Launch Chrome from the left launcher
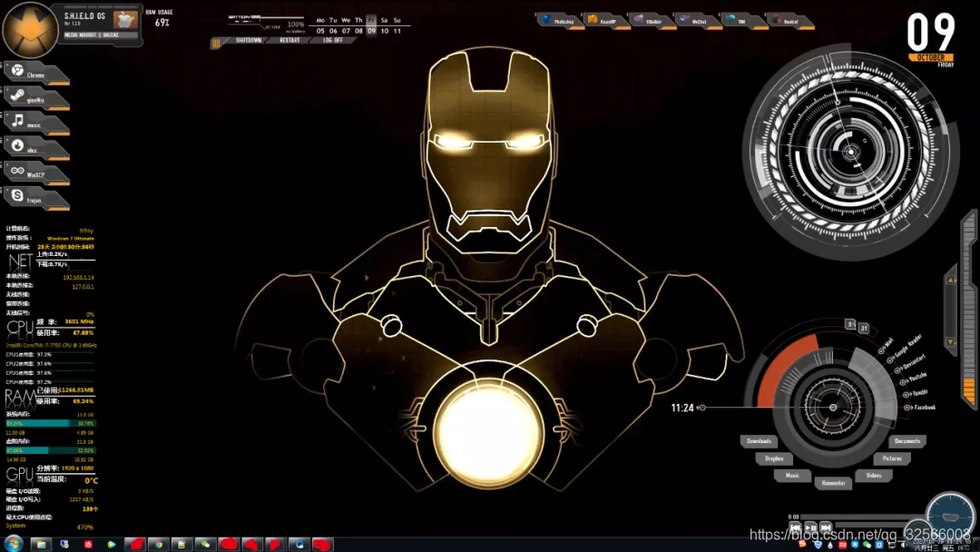980x552 pixels. (35, 73)
